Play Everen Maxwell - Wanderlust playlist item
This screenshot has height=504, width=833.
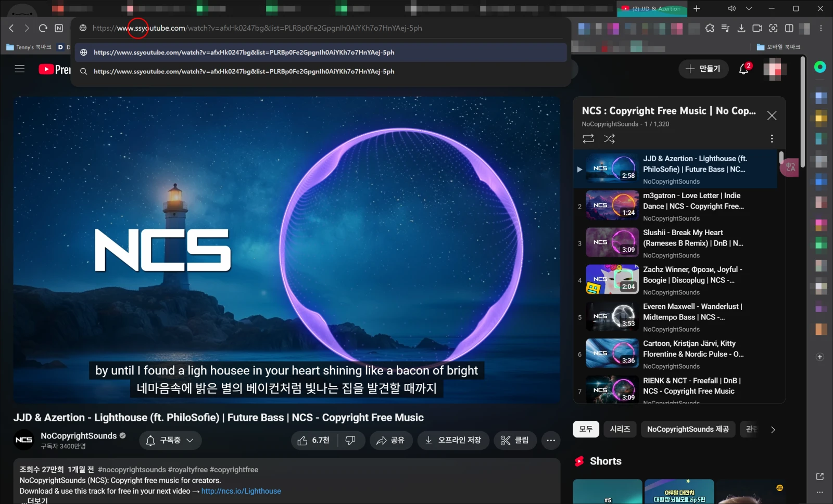click(x=676, y=317)
